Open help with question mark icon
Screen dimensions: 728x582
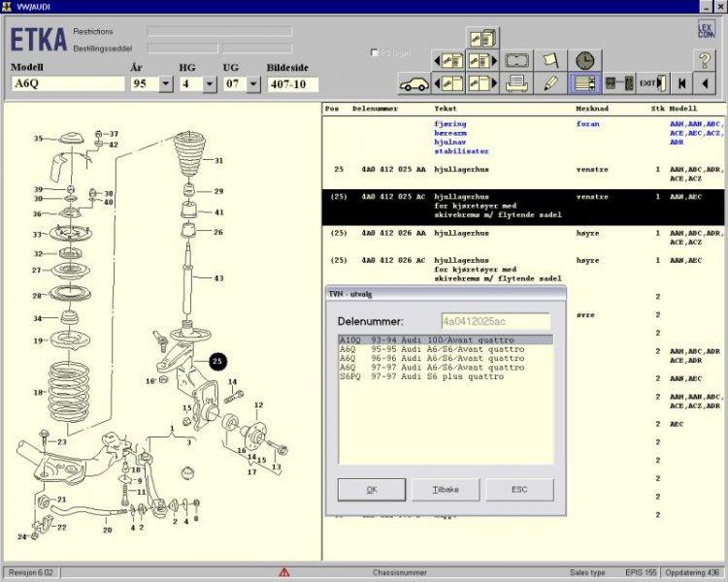coord(706,60)
